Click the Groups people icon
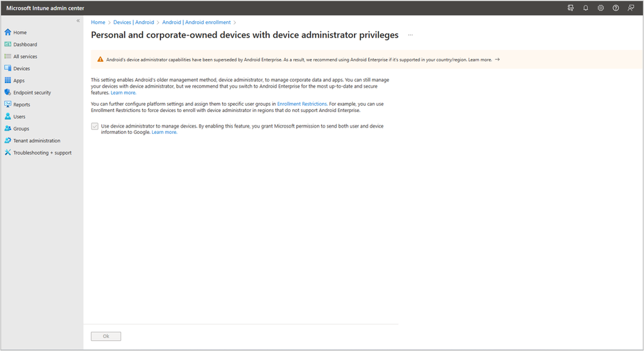Viewport: 644px width, 351px height. 8,128
